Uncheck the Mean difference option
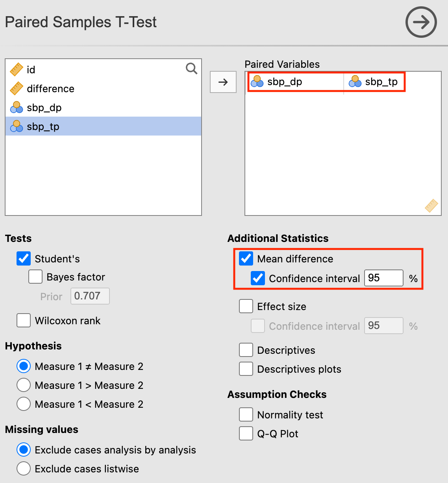The image size is (448, 483). [x=246, y=259]
